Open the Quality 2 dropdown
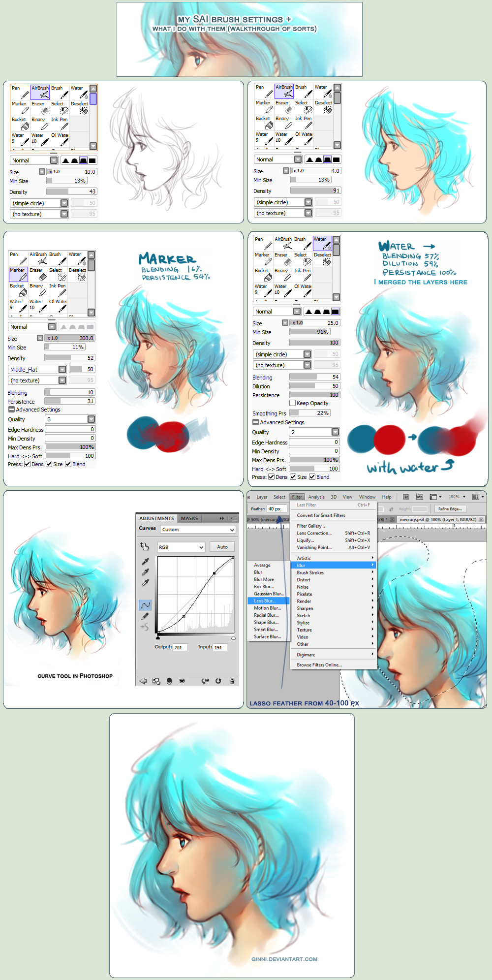The height and width of the screenshot is (980, 492). click(x=314, y=432)
